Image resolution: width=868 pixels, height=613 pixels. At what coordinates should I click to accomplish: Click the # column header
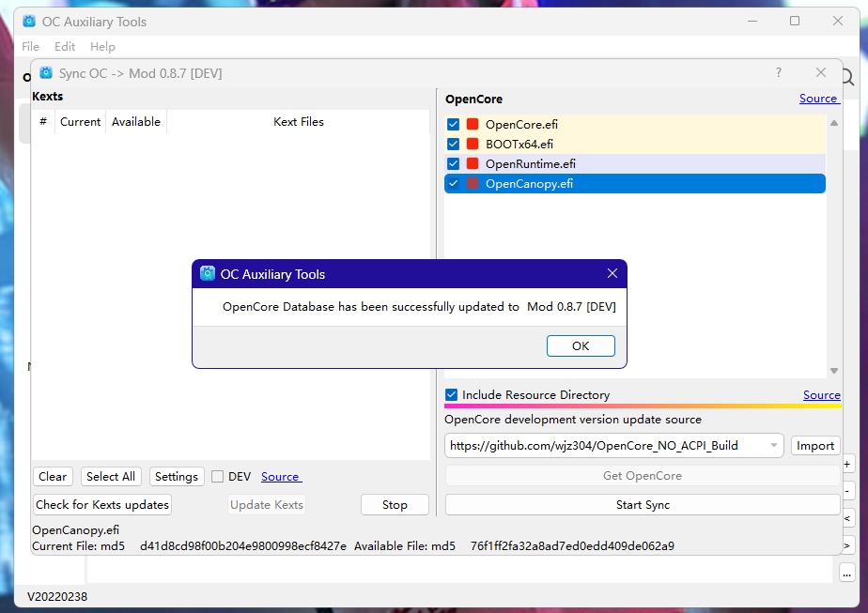[x=43, y=122]
